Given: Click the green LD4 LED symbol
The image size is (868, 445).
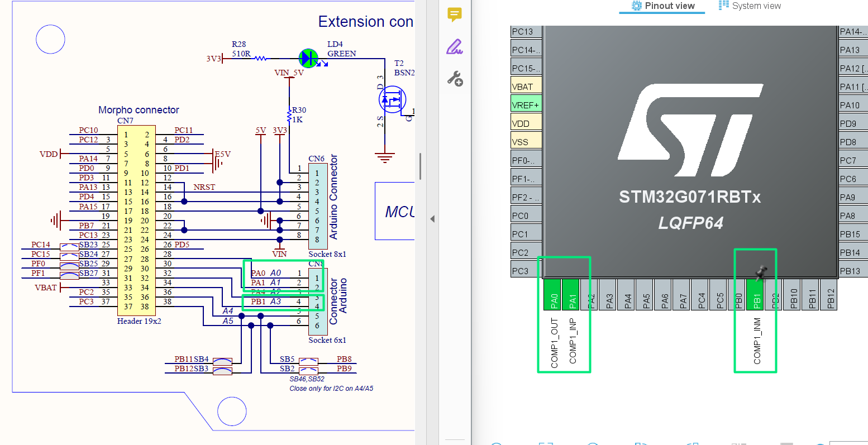Looking at the screenshot, I should pyautogui.click(x=308, y=58).
